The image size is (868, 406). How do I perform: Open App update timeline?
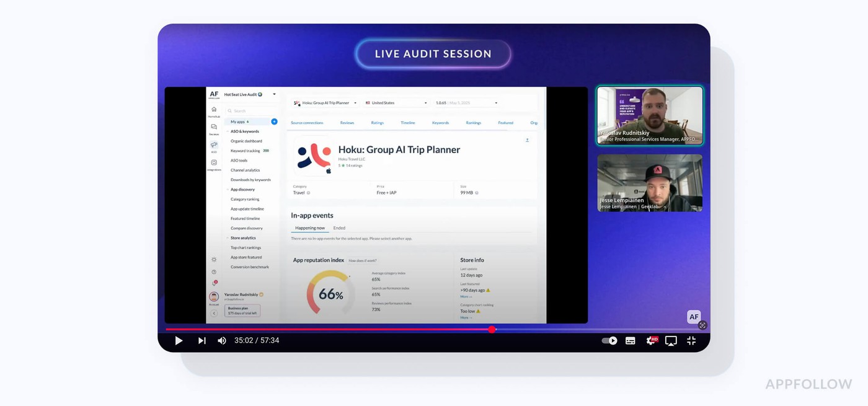point(247,209)
